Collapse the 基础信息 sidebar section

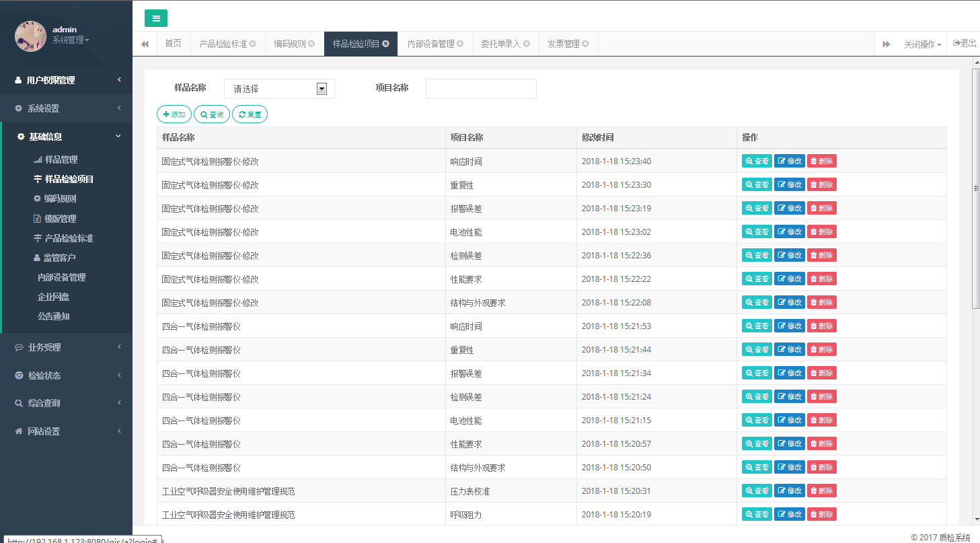click(66, 137)
